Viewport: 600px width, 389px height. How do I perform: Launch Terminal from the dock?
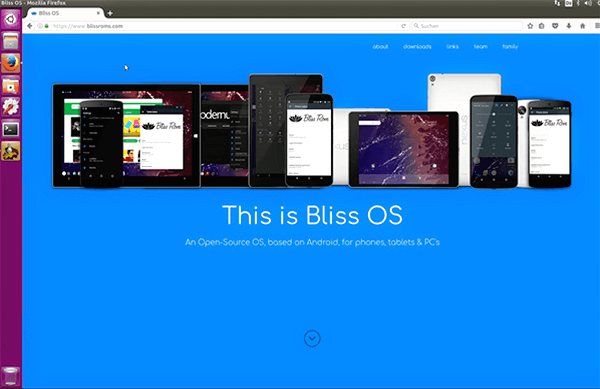[x=11, y=129]
